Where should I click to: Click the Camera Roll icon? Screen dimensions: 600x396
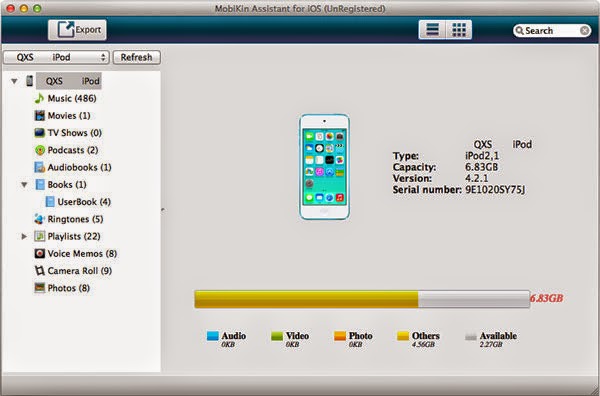(x=39, y=271)
